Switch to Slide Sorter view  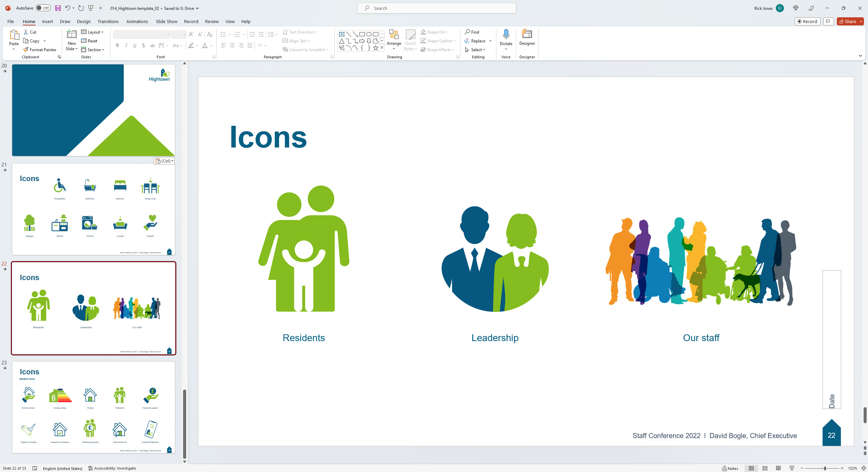(765, 468)
